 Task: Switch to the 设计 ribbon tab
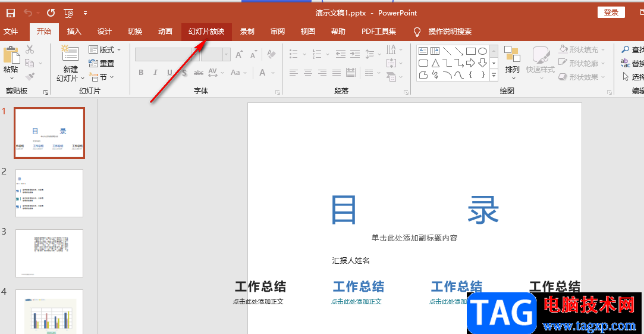tap(105, 32)
